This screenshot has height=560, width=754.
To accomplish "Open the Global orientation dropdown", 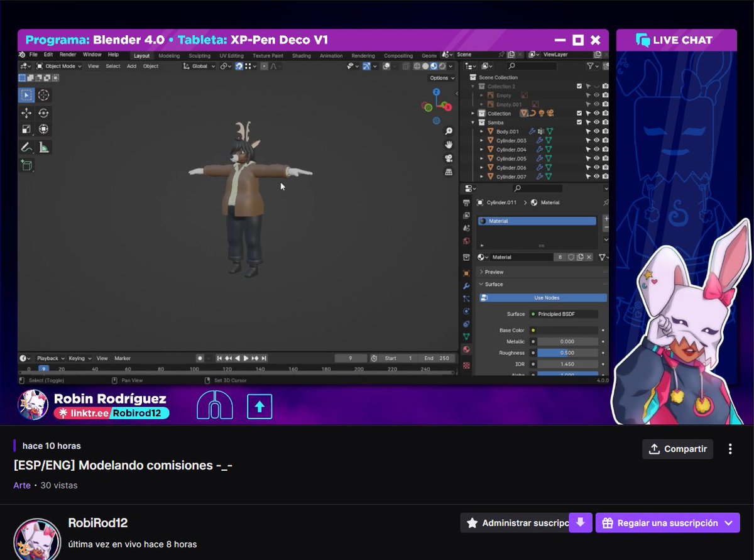I will [199, 66].
